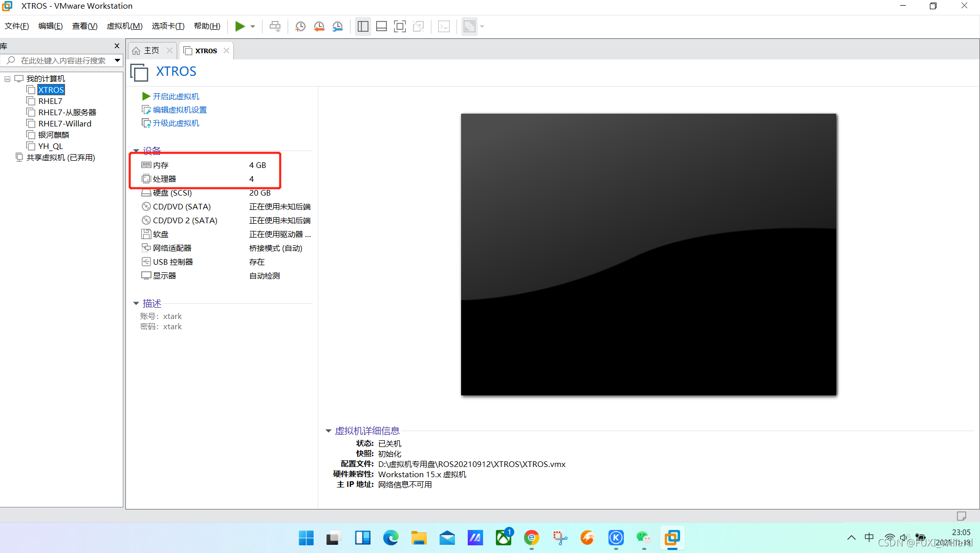
Task: Select 共享虚拟机 (已弃用) entry
Action: coord(60,157)
